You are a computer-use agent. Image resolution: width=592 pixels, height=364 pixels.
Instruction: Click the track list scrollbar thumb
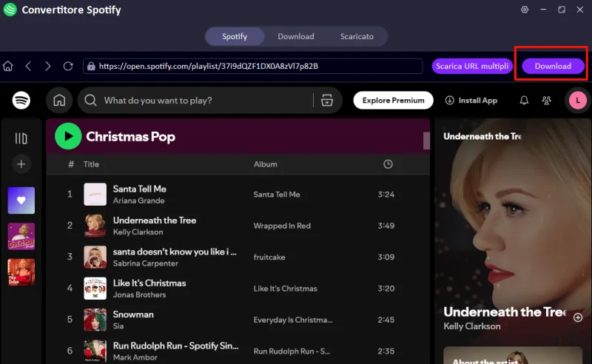[x=426, y=141]
